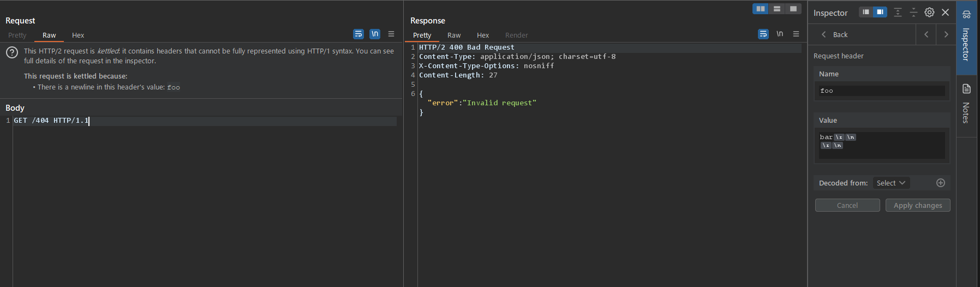The height and width of the screenshot is (287, 980).
Task: Switch to side-by-side request/response layout
Action: [761, 9]
